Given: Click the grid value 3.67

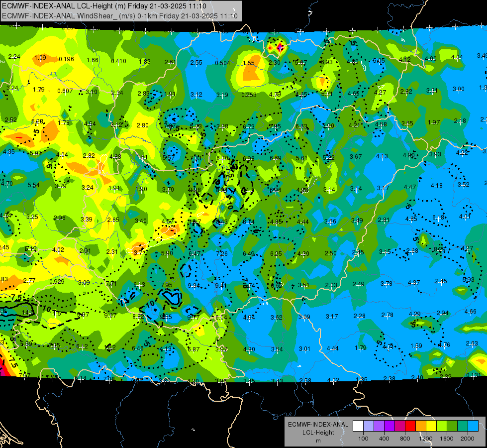Looking at the screenshot, I should [356, 157].
